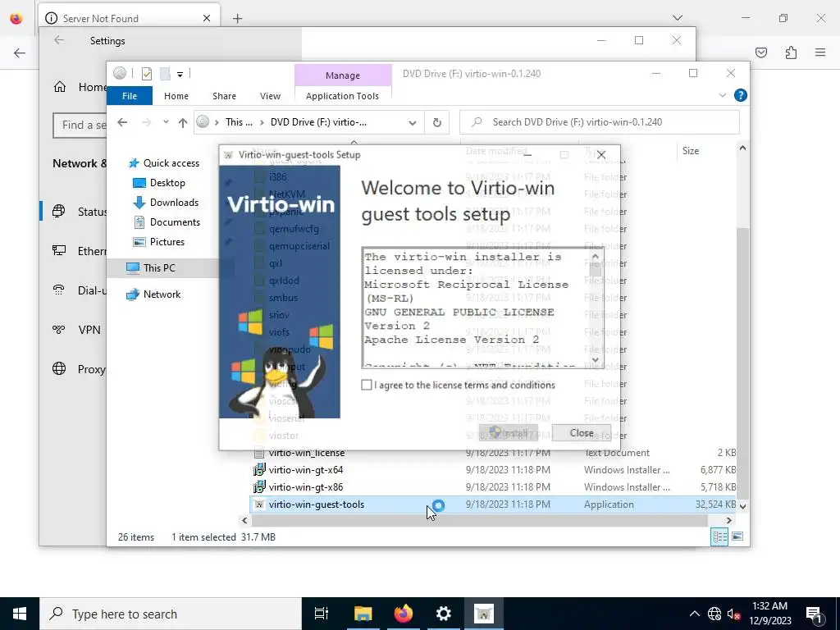Screen dimensions: 840x630
Task: Click the Size column header
Action: (691, 151)
